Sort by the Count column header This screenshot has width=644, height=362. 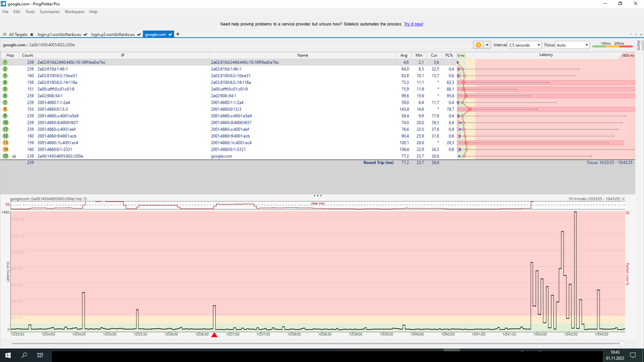click(28, 55)
